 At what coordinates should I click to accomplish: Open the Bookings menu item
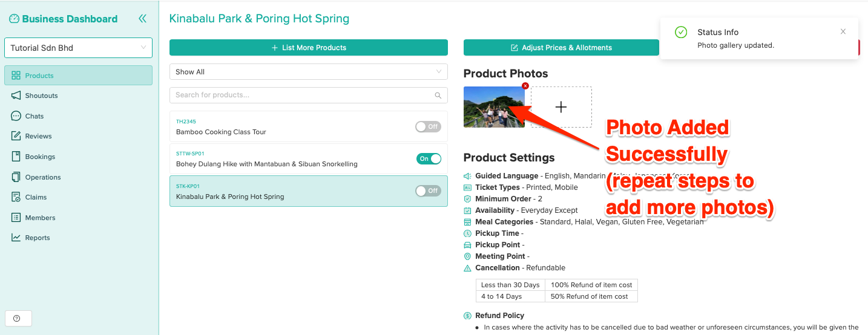(x=40, y=157)
